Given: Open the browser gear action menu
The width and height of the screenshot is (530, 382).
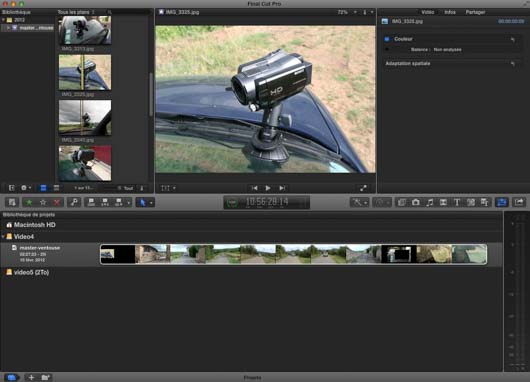Looking at the screenshot, I should coord(26,188).
